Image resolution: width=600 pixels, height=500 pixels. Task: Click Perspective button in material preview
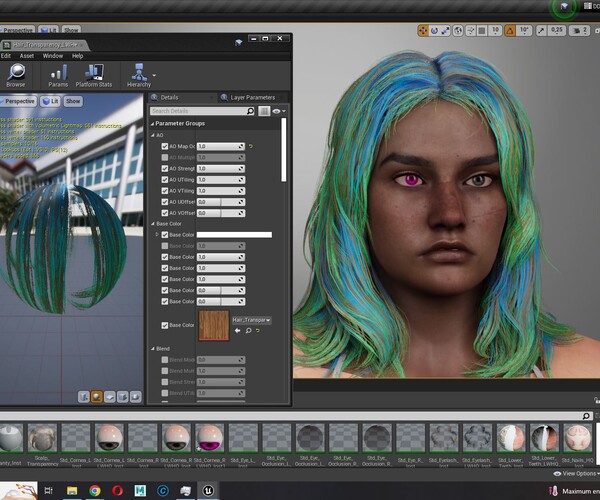[x=18, y=101]
